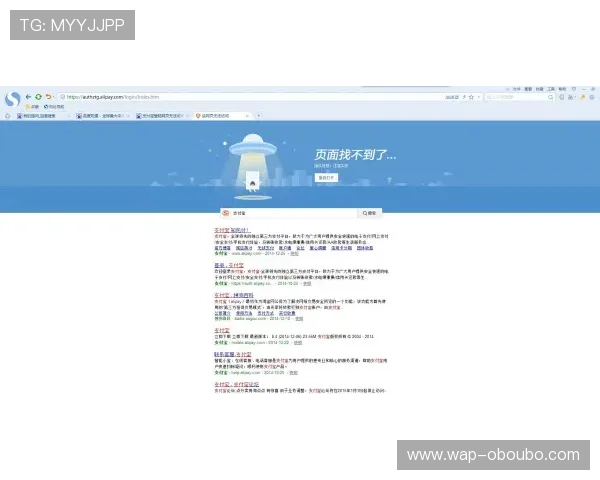Bookmark page with the star icon

coord(471,97)
